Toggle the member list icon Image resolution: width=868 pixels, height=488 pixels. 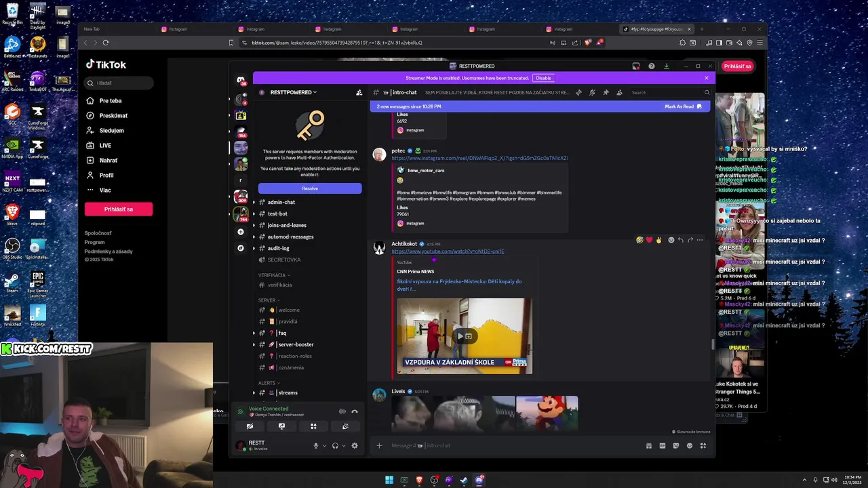coord(619,92)
